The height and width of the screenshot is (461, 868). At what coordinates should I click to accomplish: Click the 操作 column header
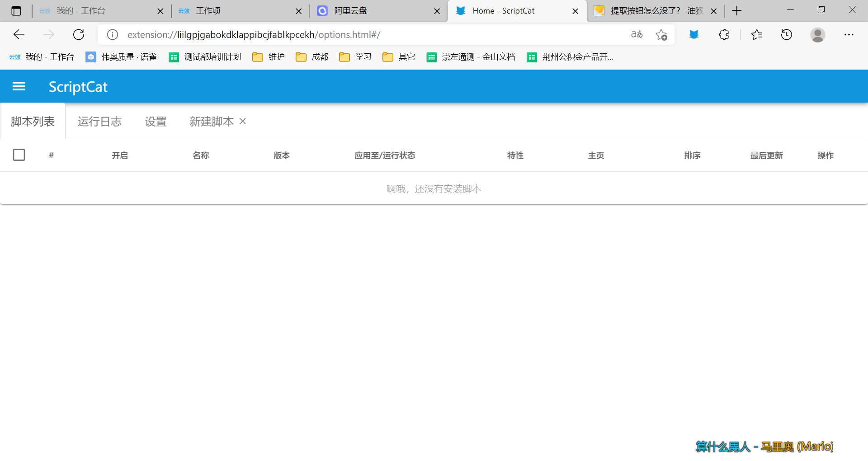pyautogui.click(x=826, y=155)
